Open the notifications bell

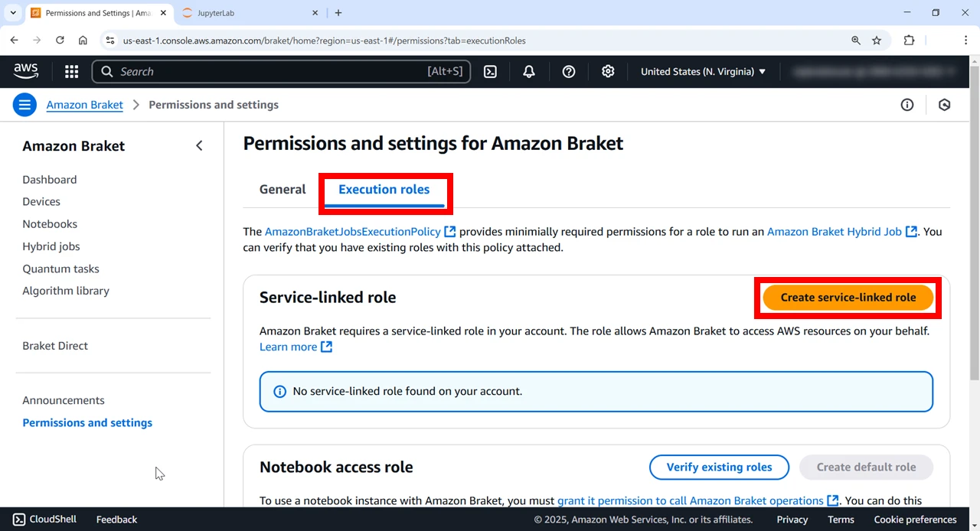pos(529,71)
